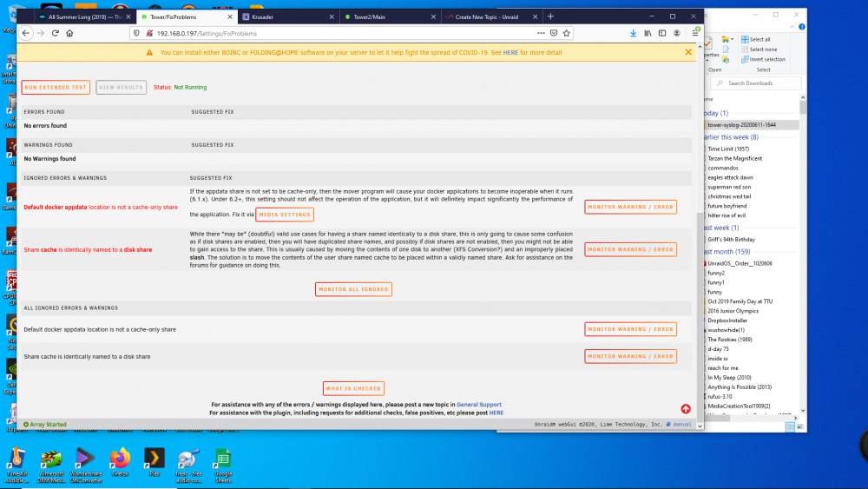Select the tower-syslog-20200611-1644 file
868x489 pixels.
point(741,124)
